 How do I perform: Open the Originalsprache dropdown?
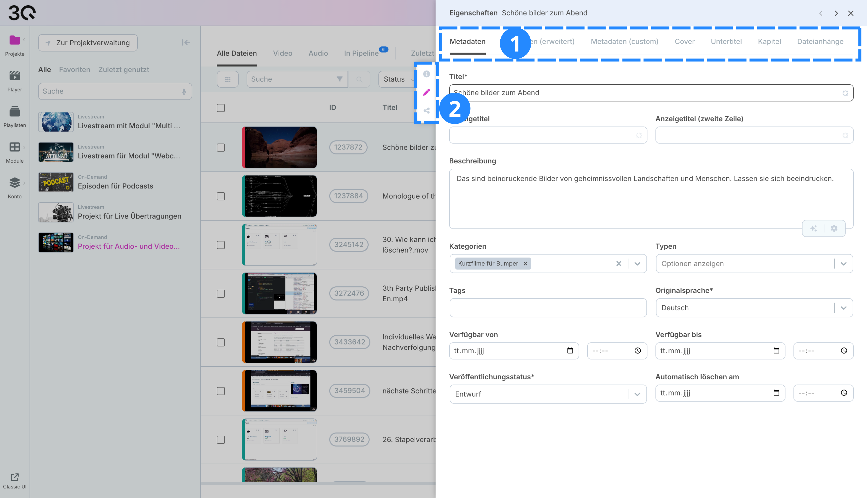[x=843, y=308]
